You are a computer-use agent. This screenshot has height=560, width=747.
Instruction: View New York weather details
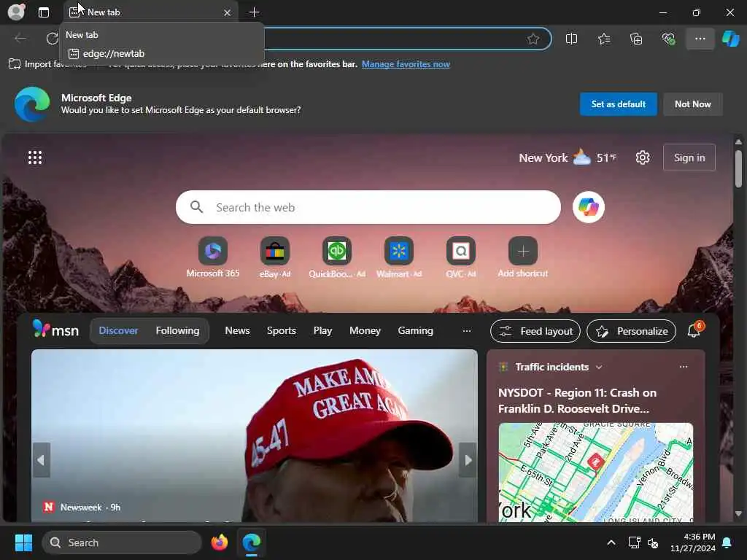click(568, 157)
